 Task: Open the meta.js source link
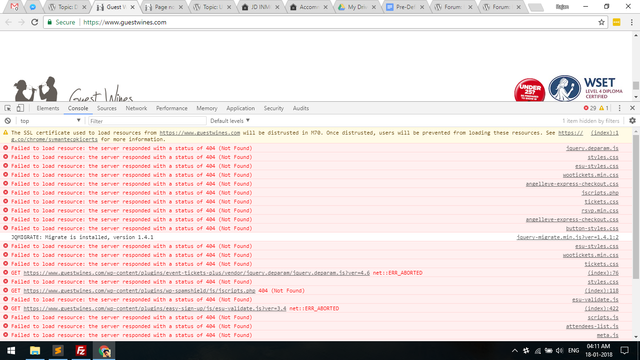coord(607,336)
